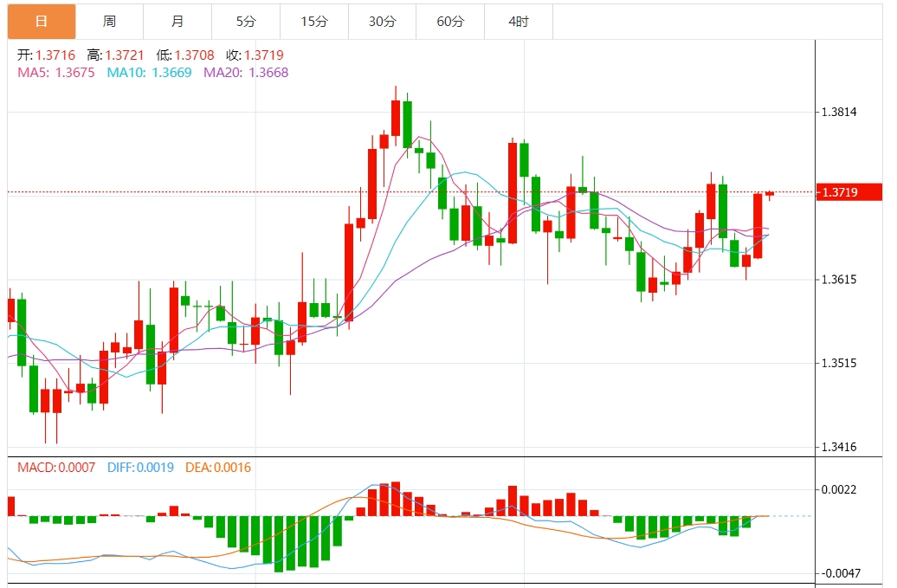Click the DIFF:0.0019 indicator label
897x588 pixels.
point(141,468)
